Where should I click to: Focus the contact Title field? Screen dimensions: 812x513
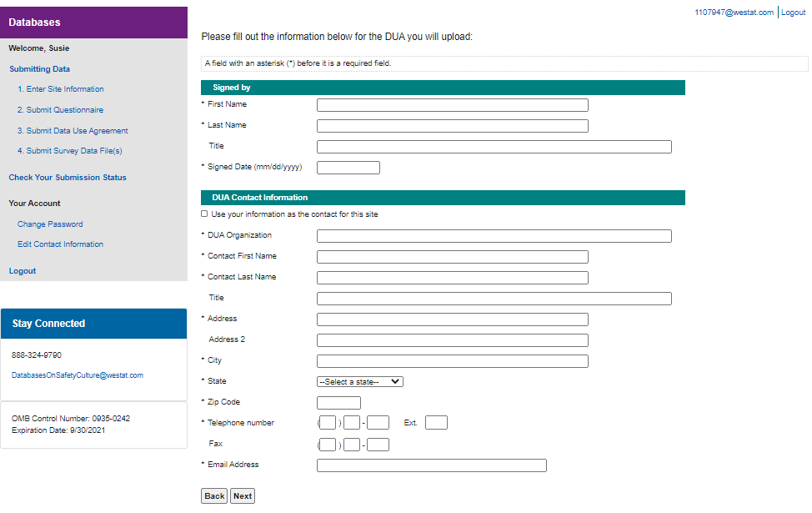[x=494, y=299]
